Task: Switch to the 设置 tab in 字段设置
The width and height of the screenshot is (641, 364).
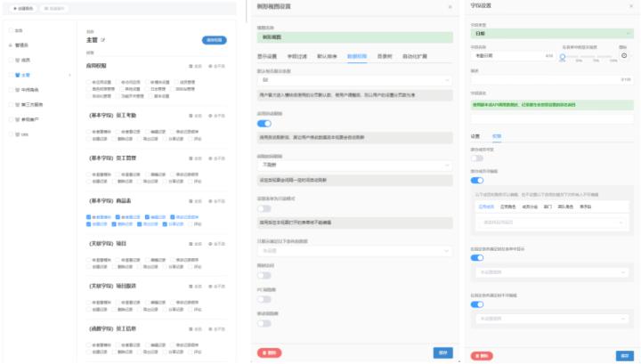Action: coord(475,136)
